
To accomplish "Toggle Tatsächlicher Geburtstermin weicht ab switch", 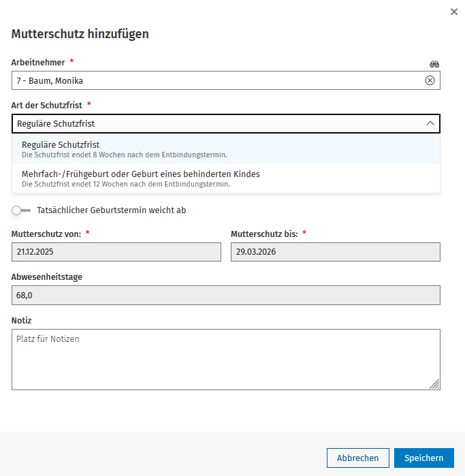I will 21,210.
